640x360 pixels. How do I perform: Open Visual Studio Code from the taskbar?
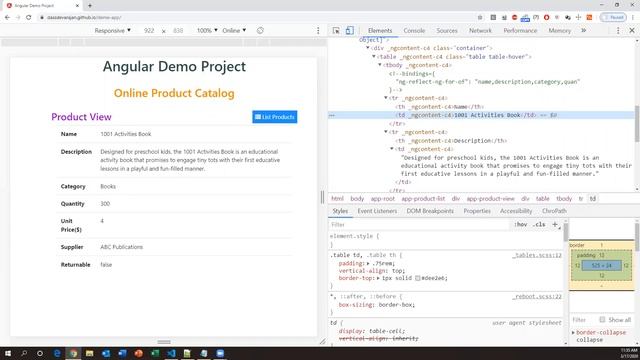171,353
